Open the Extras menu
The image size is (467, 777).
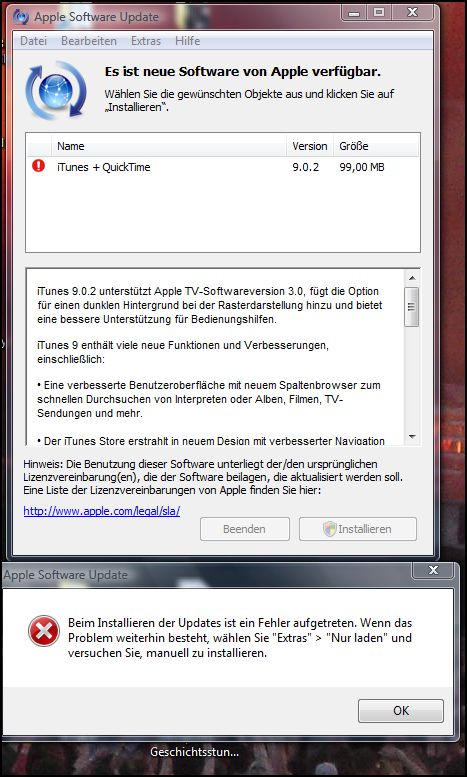tap(146, 41)
